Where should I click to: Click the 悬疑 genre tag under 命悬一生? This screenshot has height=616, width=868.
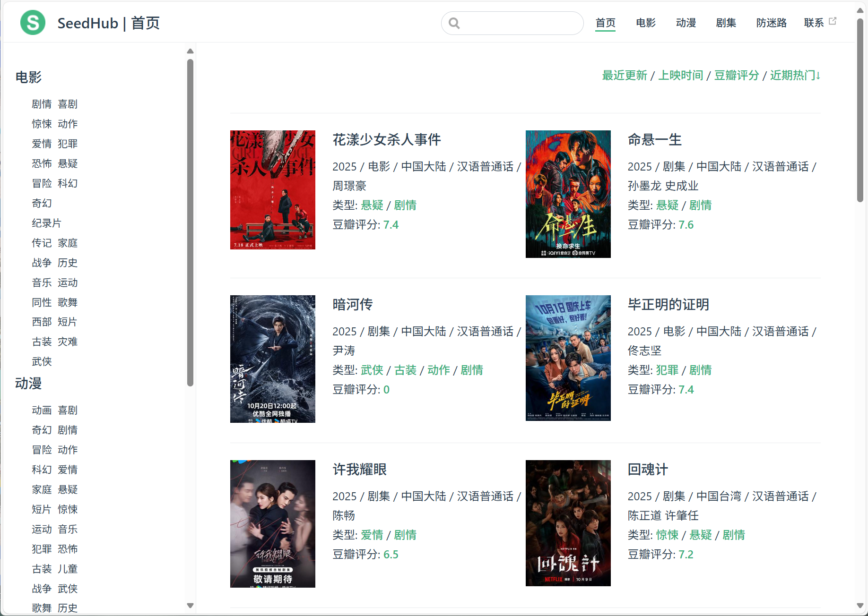tap(667, 205)
